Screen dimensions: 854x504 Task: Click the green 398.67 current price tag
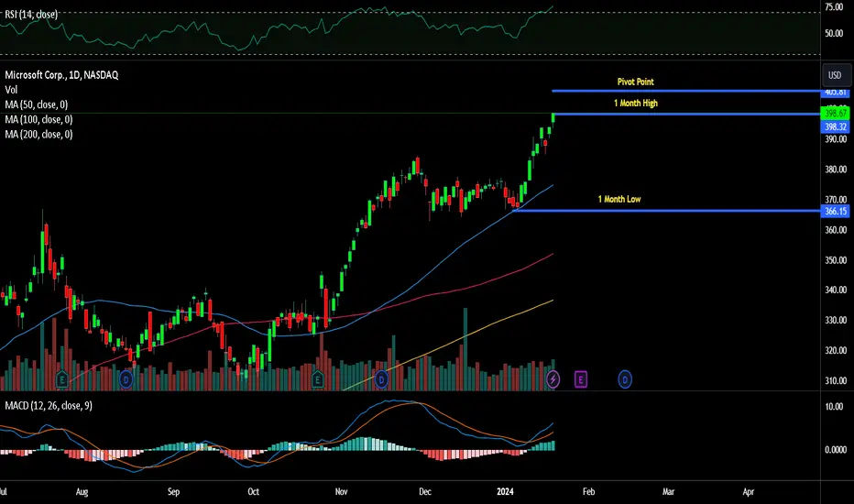click(x=835, y=114)
